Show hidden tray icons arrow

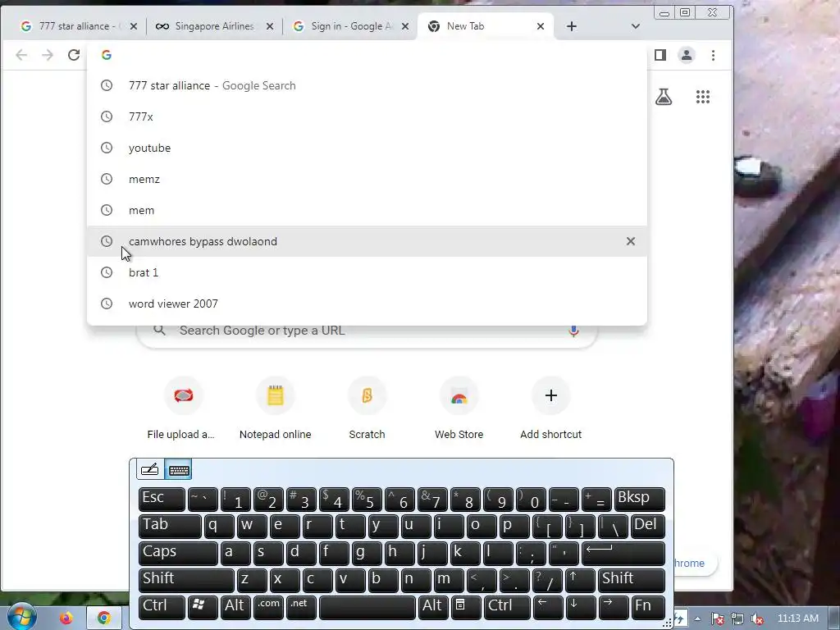[x=697, y=619]
